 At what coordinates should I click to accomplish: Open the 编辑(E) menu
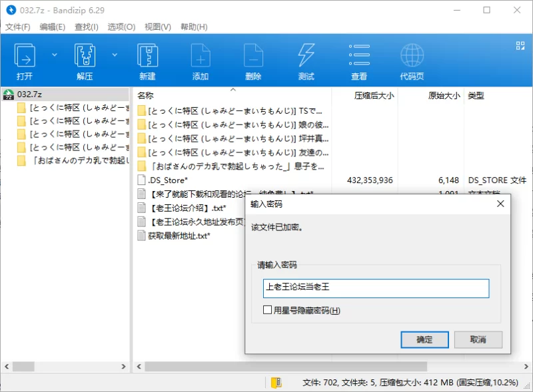[x=53, y=27]
